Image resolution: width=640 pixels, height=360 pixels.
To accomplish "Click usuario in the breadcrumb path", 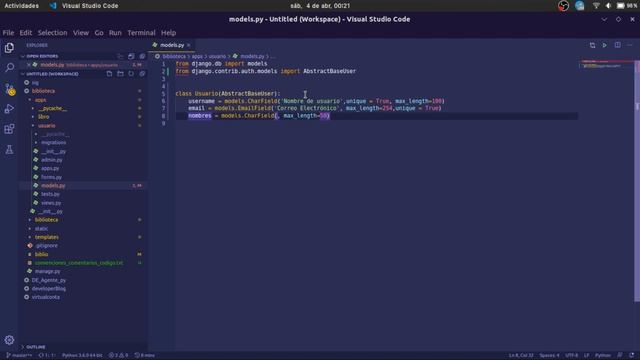I will point(217,56).
